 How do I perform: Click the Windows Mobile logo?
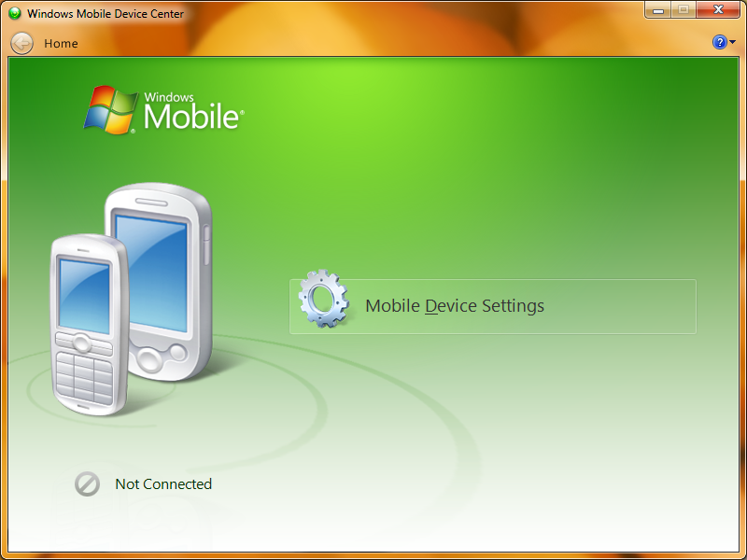pyautogui.click(x=164, y=110)
